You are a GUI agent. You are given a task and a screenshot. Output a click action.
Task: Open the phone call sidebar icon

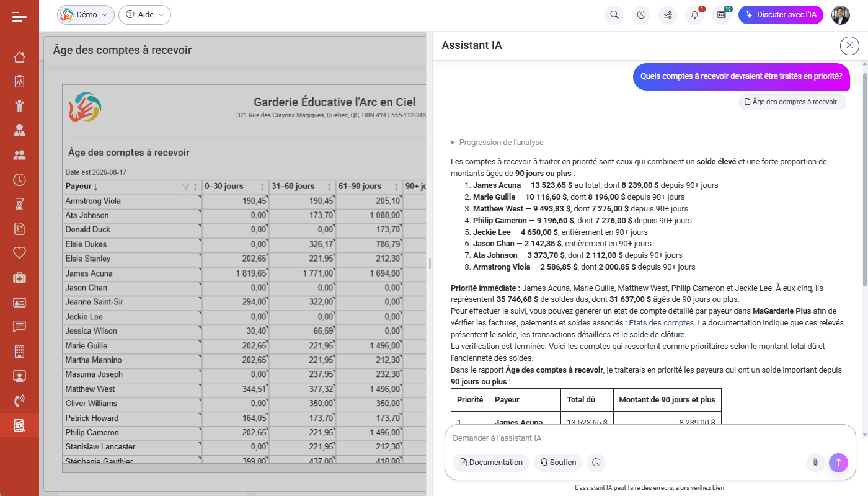(19, 401)
